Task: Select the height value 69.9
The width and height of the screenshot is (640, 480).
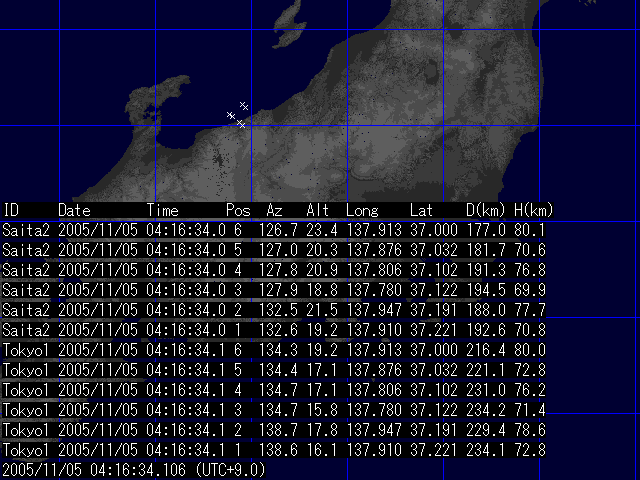Action: (x=530, y=290)
